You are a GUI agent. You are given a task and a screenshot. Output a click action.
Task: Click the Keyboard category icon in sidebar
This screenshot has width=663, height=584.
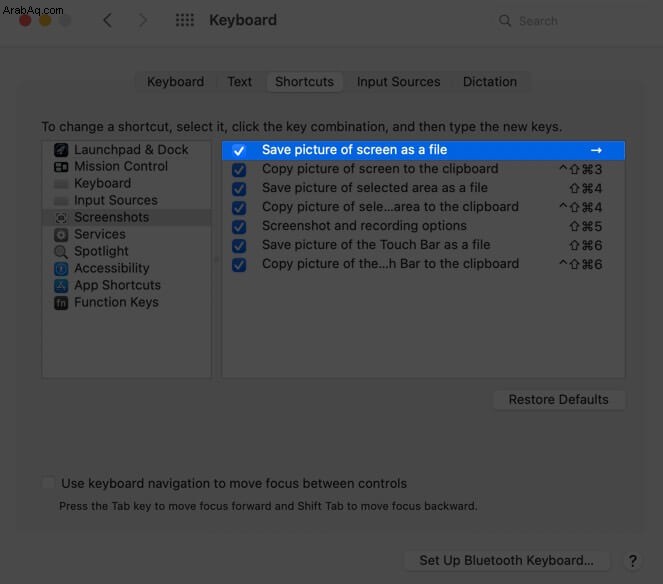(x=61, y=184)
